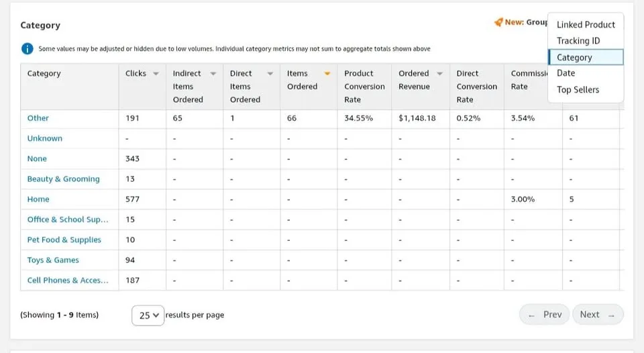644x353 pixels.
Task: Click the blue info icon
Action: [27, 49]
